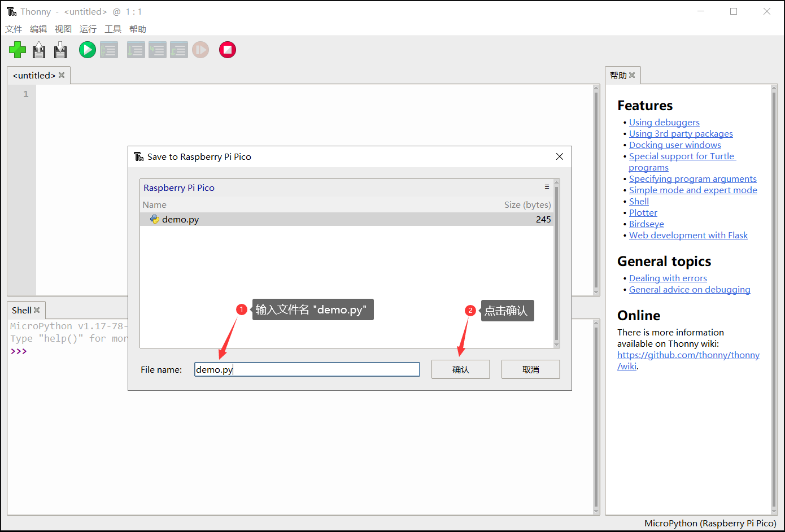This screenshot has height=532, width=785.
Task: Open the 运行 menu
Action: click(88, 29)
